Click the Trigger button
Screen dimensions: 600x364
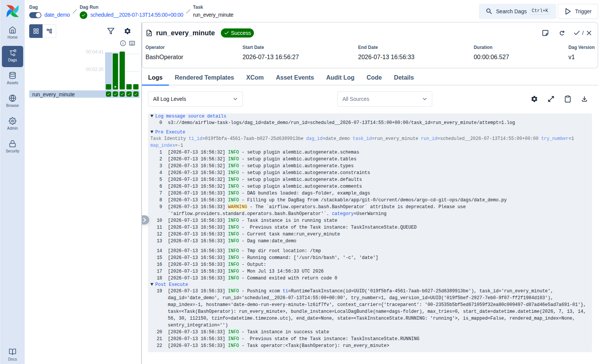(578, 11)
